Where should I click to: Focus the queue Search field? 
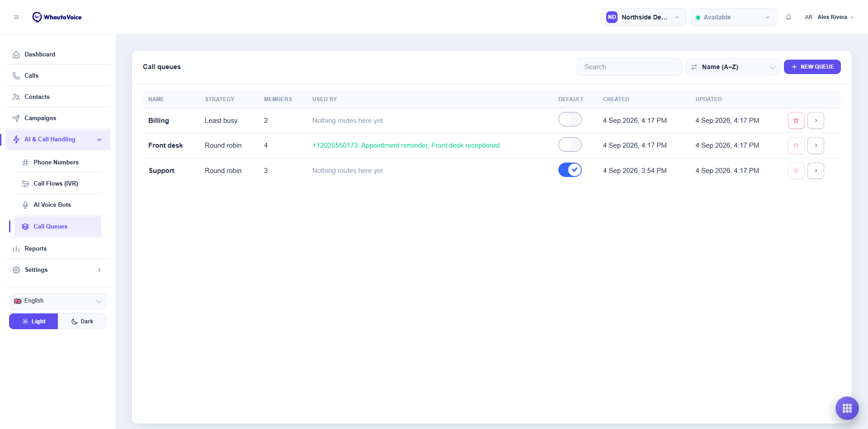tap(629, 67)
